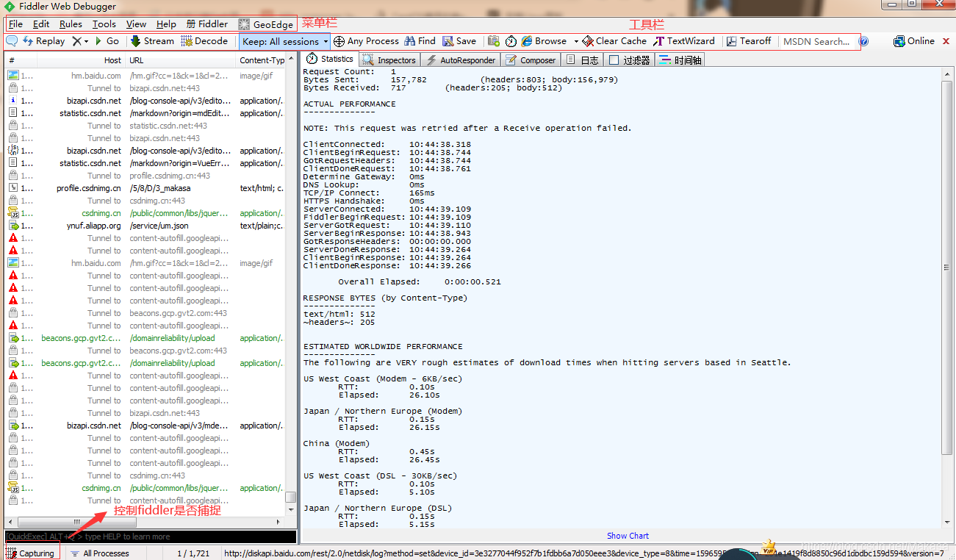Open the Edit menu
The image size is (956, 560).
(x=41, y=24)
